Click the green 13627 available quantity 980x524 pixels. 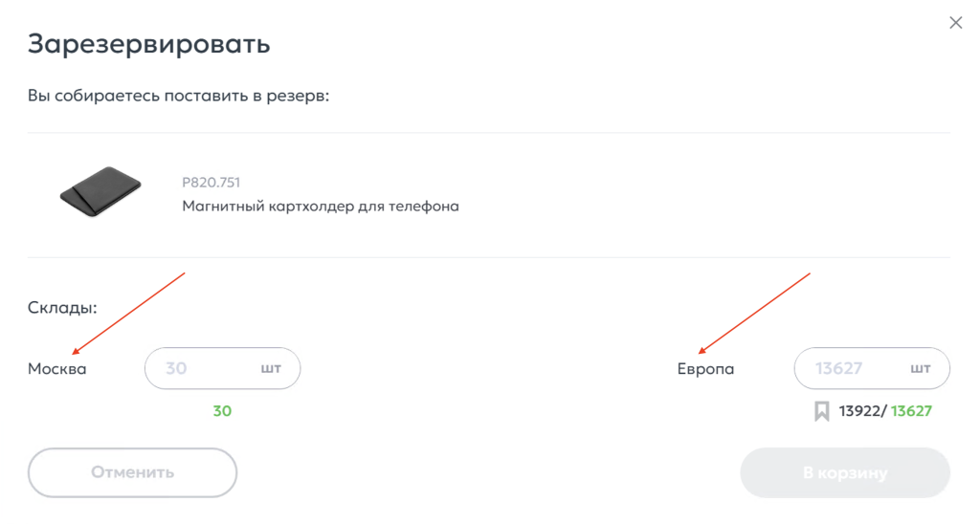coord(911,411)
